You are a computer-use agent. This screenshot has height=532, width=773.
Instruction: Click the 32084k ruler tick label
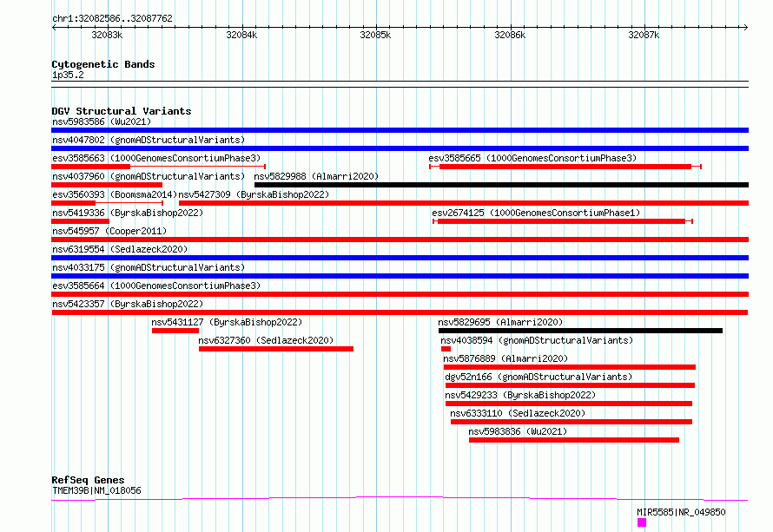241,35
